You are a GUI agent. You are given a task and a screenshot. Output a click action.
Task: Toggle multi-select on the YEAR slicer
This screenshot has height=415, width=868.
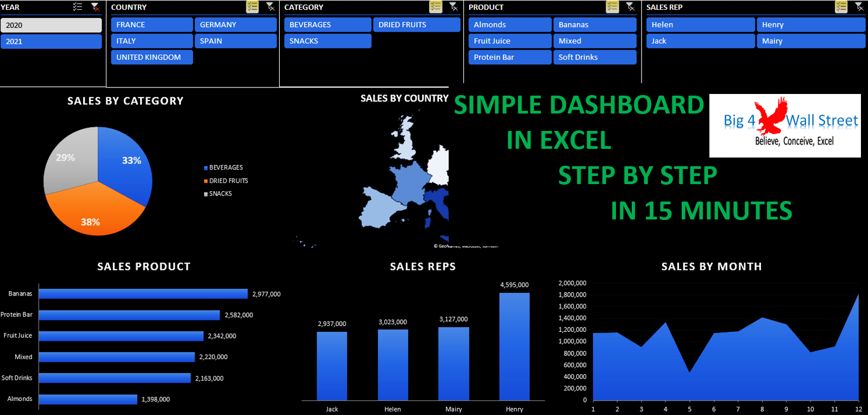tap(78, 7)
